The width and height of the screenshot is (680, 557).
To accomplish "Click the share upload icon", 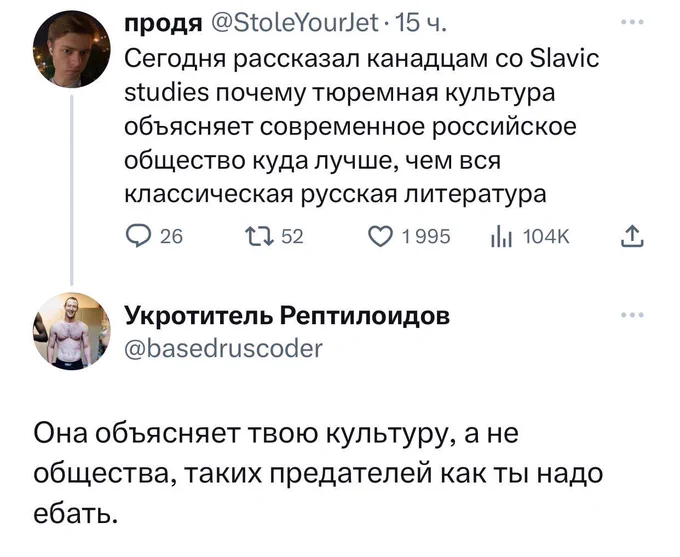I will pos(631,236).
